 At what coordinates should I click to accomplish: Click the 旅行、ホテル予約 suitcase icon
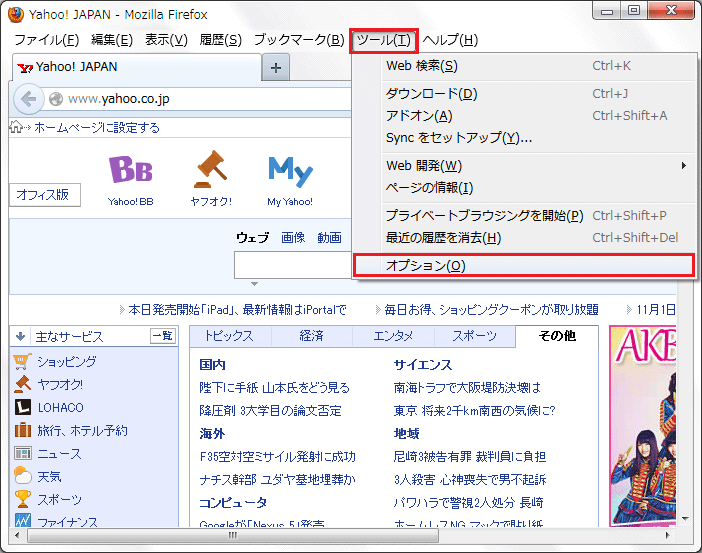(x=22, y=431)
